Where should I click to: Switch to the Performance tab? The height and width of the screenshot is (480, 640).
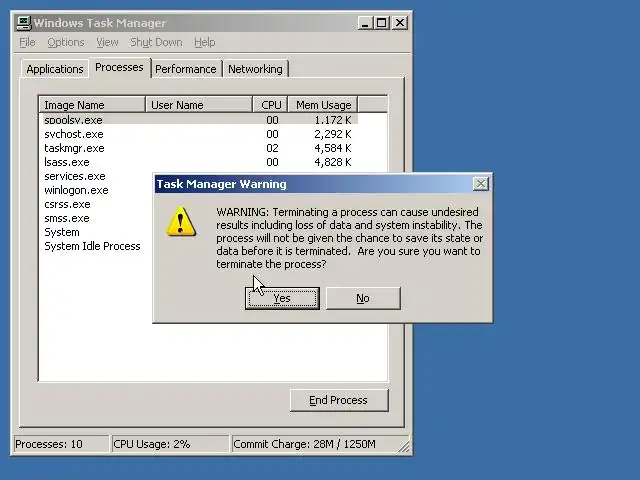click(186, 69)
